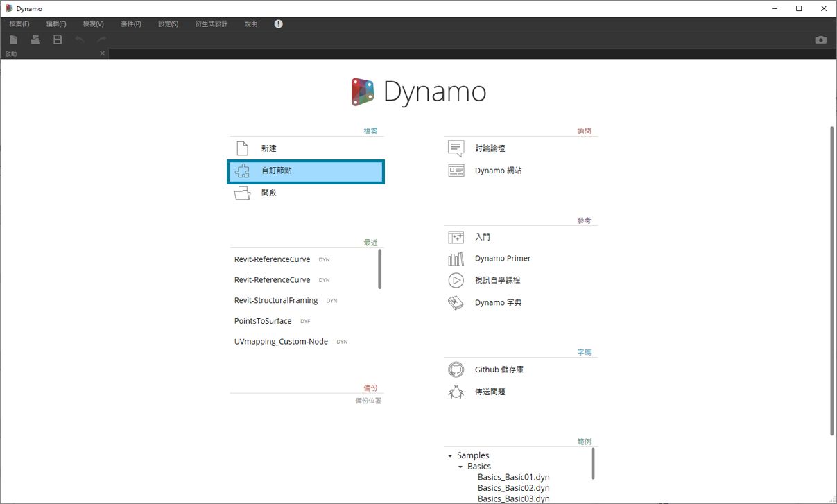Open the 衍生式設計 menu
Viewport: 837px width, 504px height.
point(211,24)
